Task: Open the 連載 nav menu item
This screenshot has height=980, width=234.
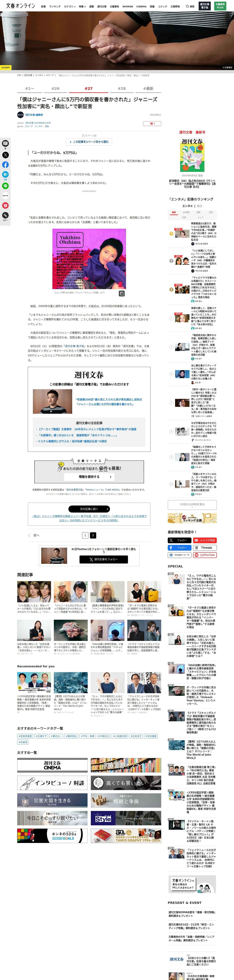Action: (x=91, y=7)
